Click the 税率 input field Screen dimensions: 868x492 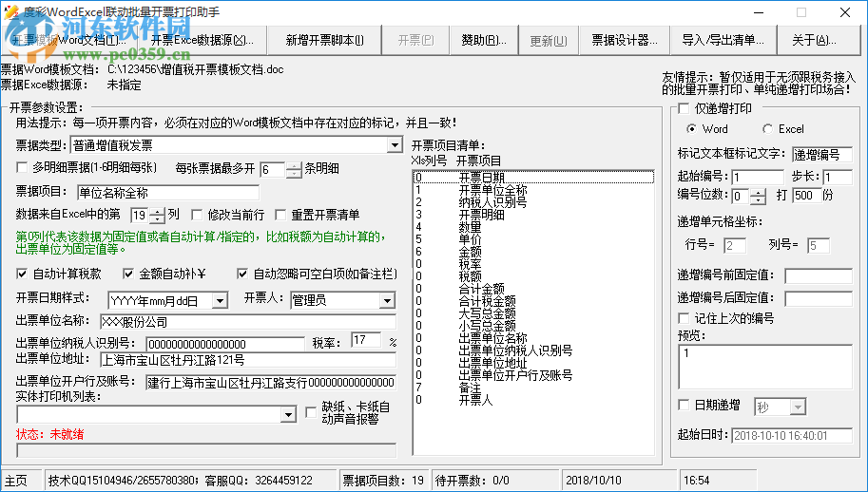366,340
